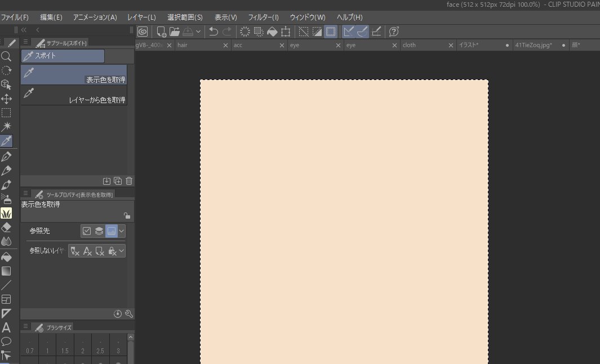Select the Zoom magnifier tool
The height and width of the screenshot is (364, 600).
(x=6, y=56)
